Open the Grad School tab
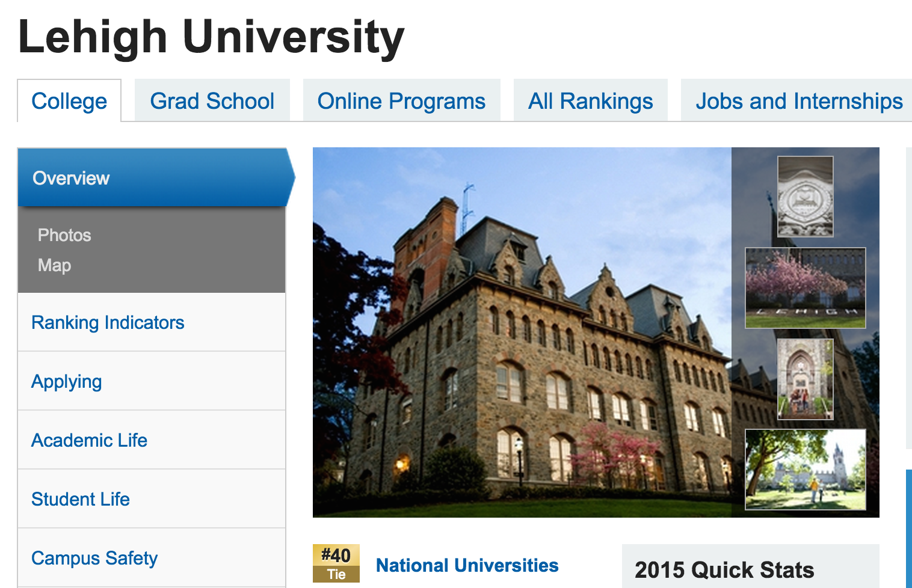The height and width of the screenshot is (588, 912). tap(212, 101)
